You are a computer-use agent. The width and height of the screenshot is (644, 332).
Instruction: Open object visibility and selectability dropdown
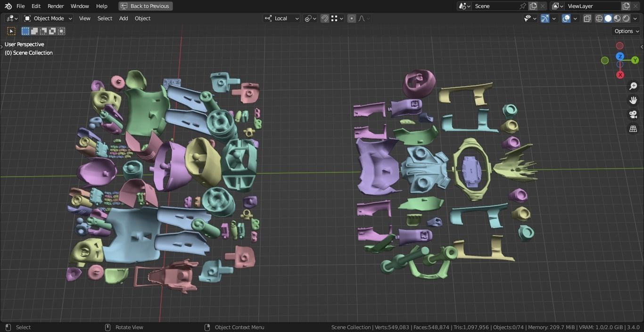[x=530, y=18]
